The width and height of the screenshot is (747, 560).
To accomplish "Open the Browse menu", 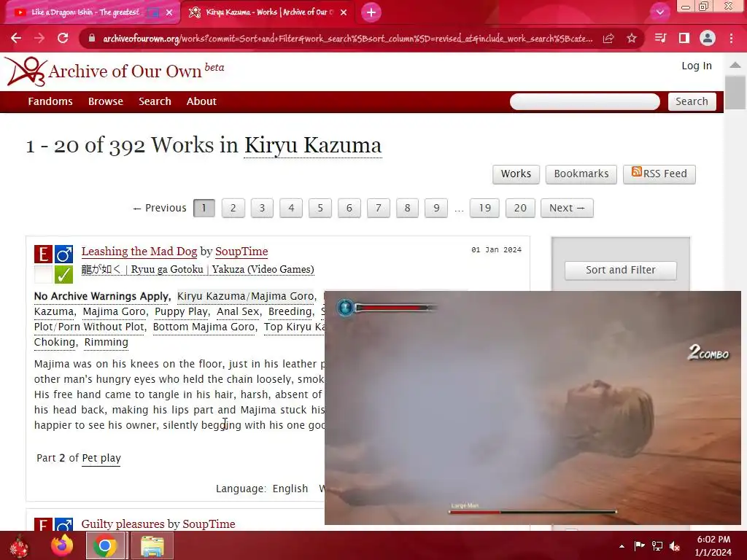I will (x=105, y=101).
